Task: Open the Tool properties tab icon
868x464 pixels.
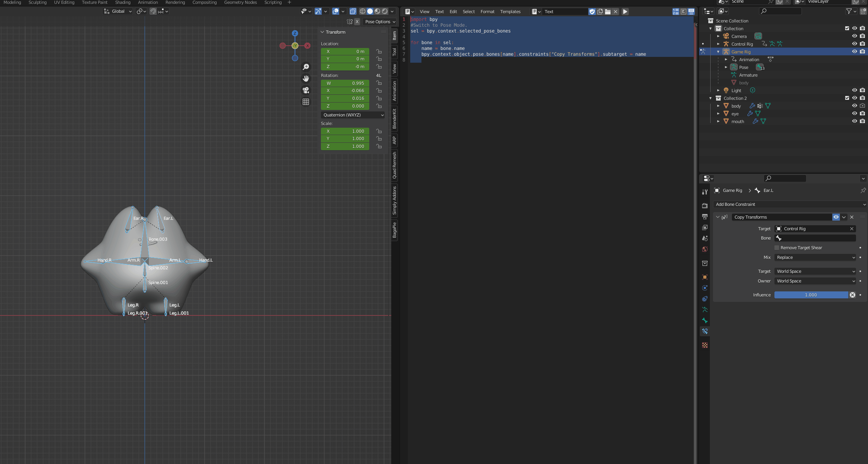Action: pyautogui.click(x=705, y=192)
